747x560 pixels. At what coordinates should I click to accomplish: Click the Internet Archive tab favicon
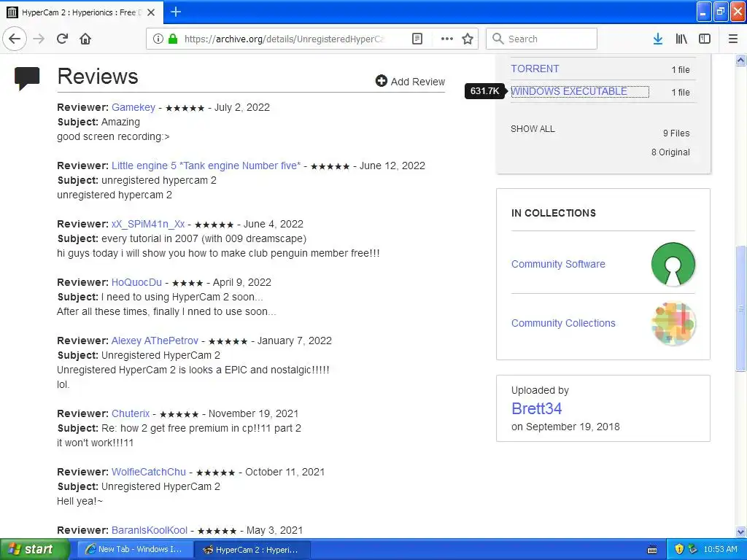(12, 12)
